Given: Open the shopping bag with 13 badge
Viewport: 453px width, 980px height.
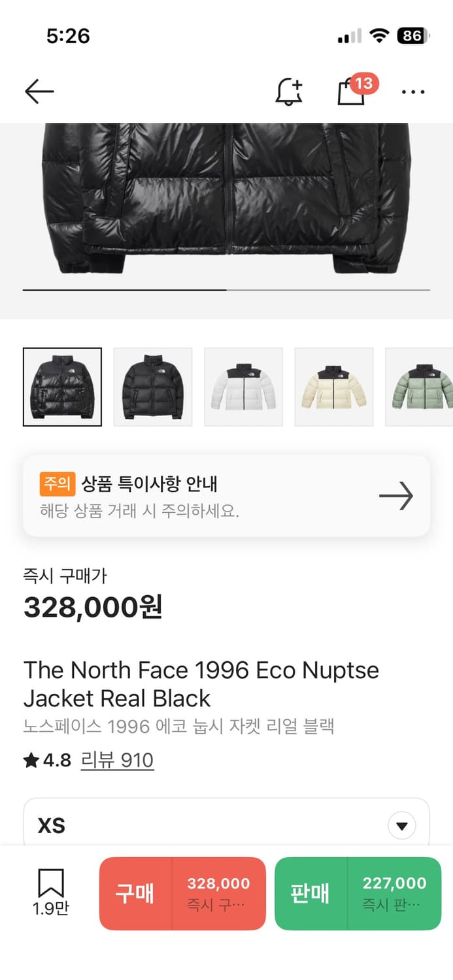Looking at the screenshot, I should coord(351,92).
